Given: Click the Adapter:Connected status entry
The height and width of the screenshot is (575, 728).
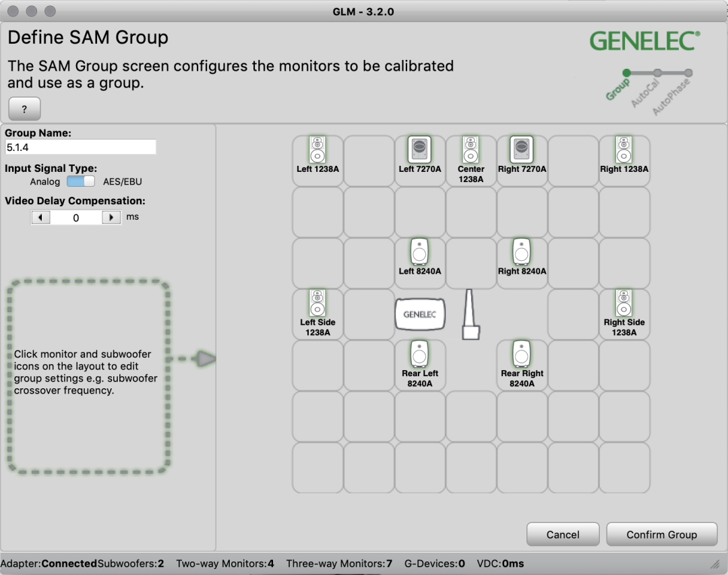Looking at the screenshot, I should [x=49, y=564].
